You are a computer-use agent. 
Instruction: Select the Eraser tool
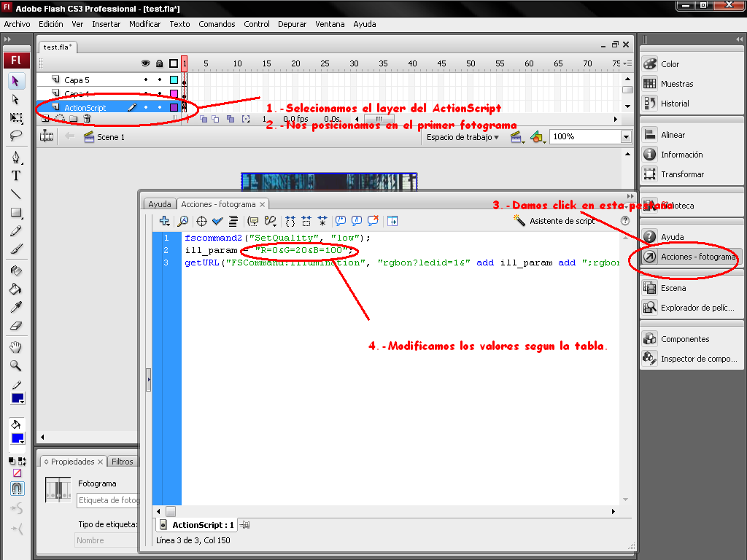[x=16, y=326]
